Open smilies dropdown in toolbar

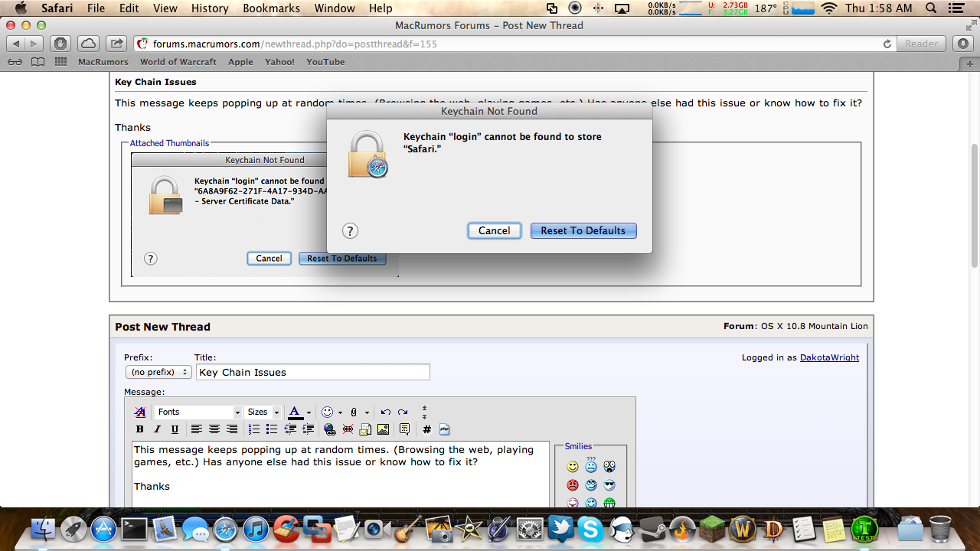coord(340,412)
